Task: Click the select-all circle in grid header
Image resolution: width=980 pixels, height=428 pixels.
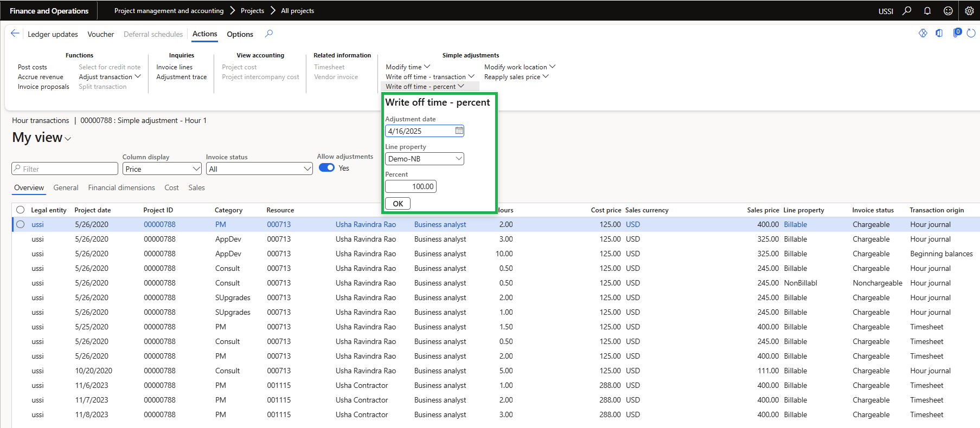Action: pos(21,210)
